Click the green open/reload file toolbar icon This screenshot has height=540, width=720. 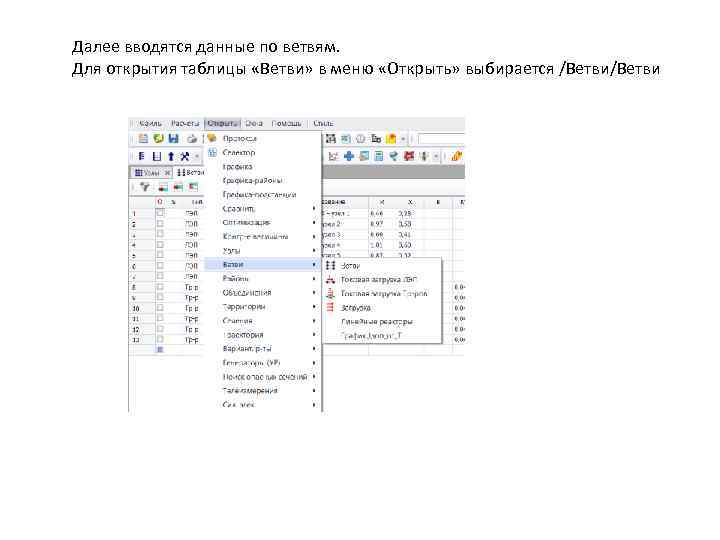pos(158,138)
